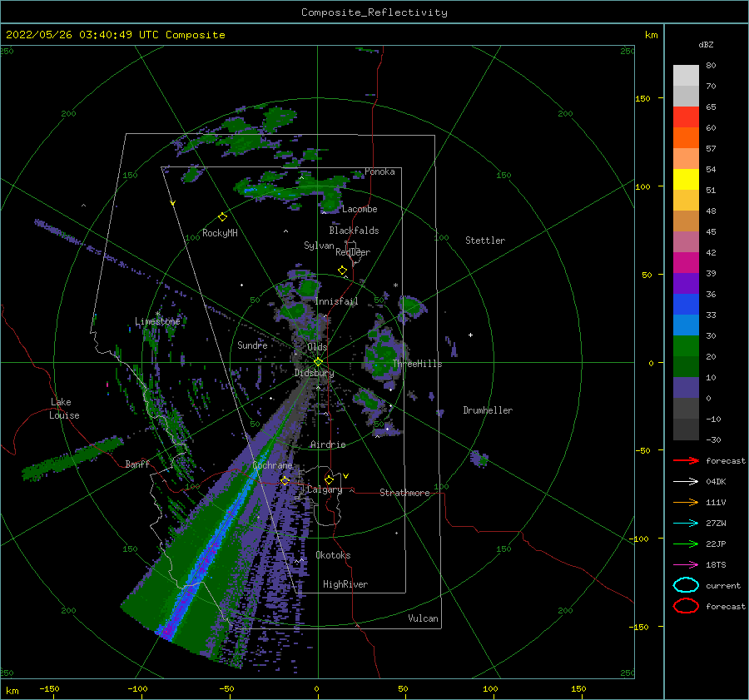
Task: Click the orange 111V arrow icon
Action: [x=686, y=502]
